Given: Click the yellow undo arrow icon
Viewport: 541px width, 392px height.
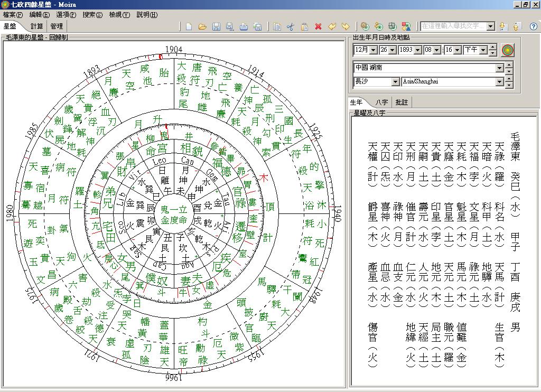Looking at the screenshot, I should coord(332,26).
